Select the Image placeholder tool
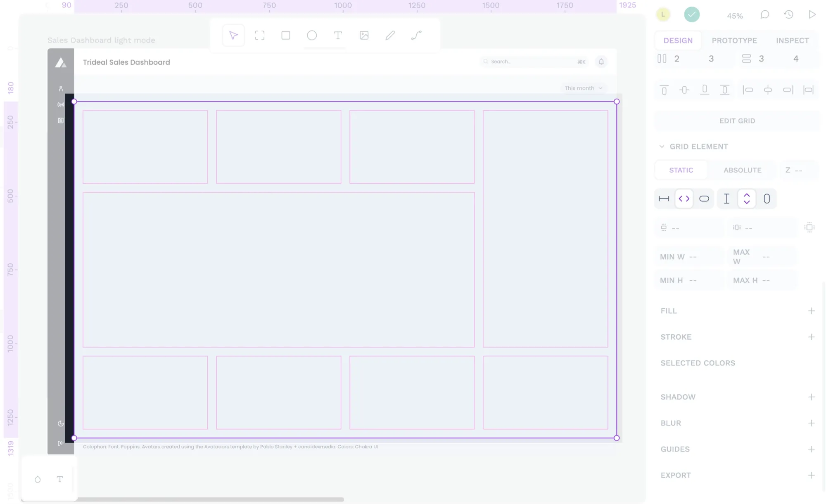 (364, 35)
